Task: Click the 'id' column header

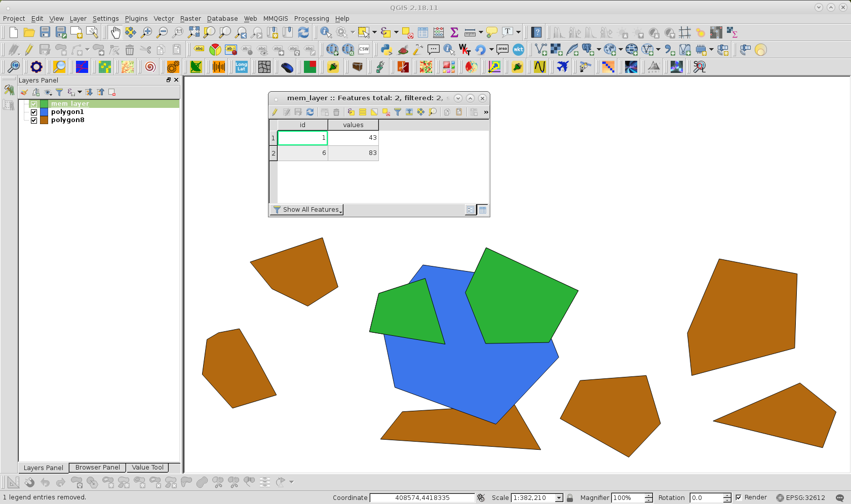Action: point(302,125)
